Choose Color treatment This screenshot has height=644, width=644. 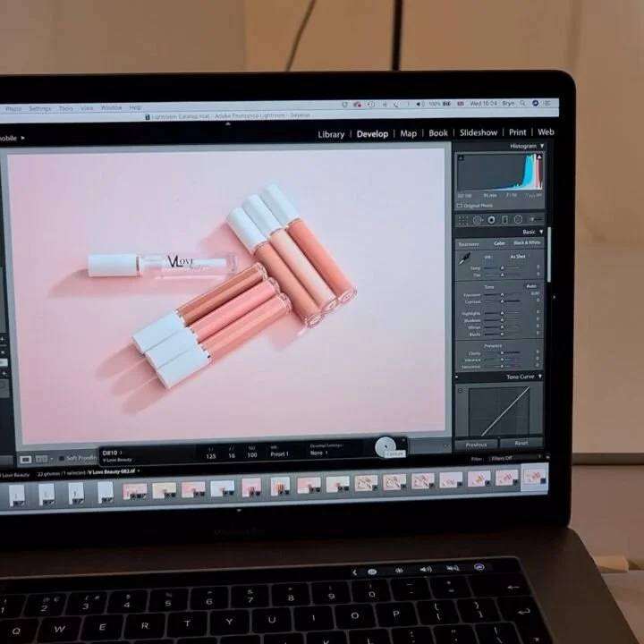point(499,243)
